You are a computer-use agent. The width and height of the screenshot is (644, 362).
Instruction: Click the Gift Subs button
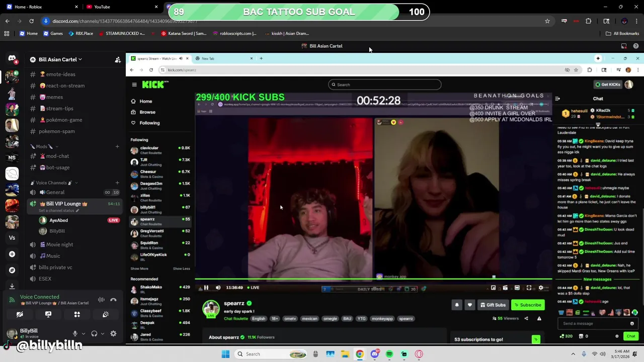coord(493,305)
